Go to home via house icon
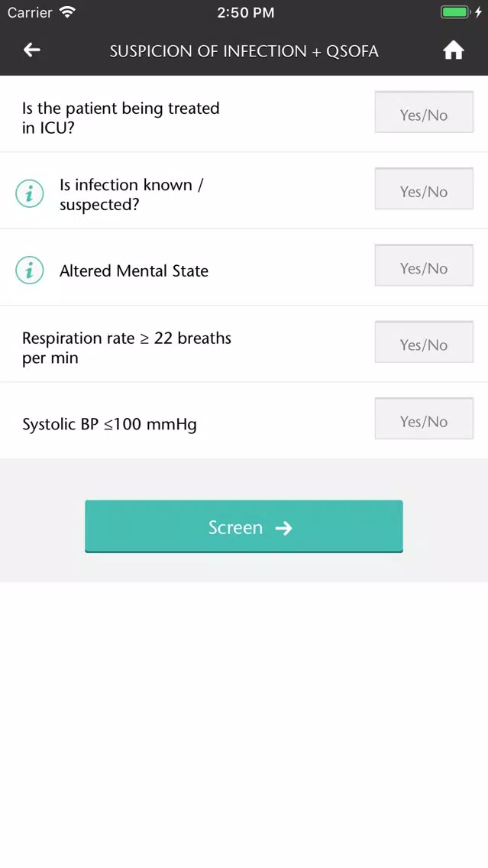This screenshot has width=488, height=868. (453, 50)
